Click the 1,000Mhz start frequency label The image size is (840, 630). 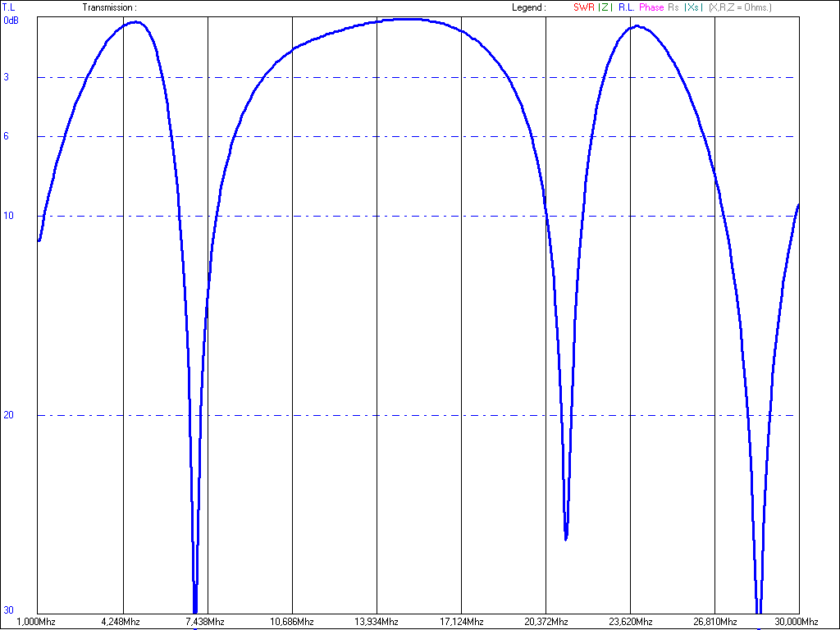pos(38,621)
